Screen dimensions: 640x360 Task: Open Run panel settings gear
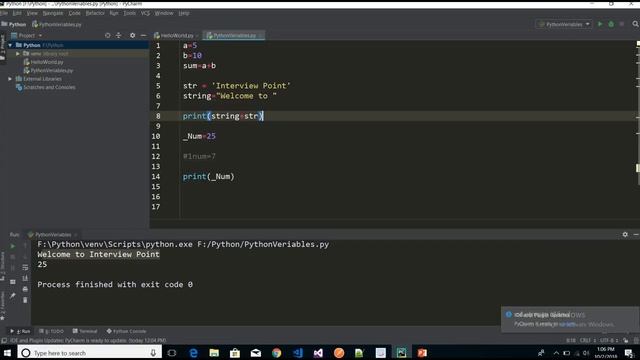click(x=625, y=234)
